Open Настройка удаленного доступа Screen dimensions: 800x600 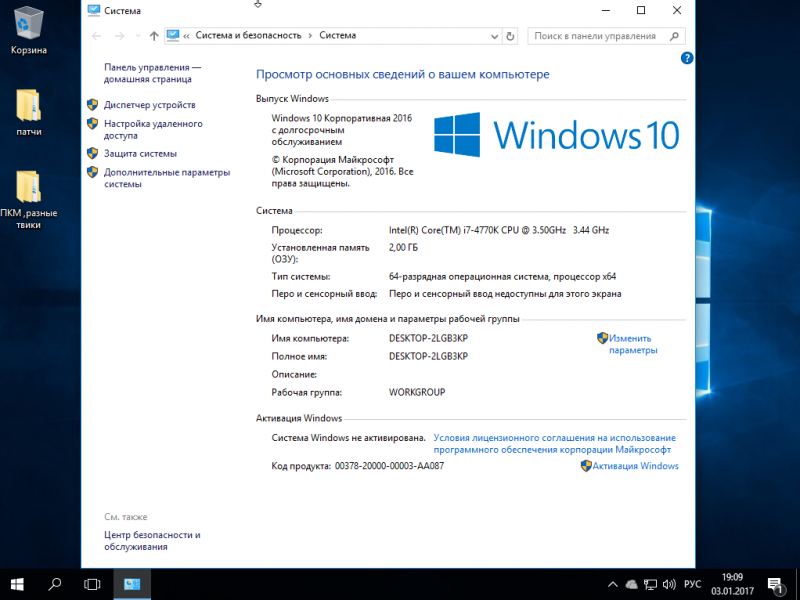153,130
